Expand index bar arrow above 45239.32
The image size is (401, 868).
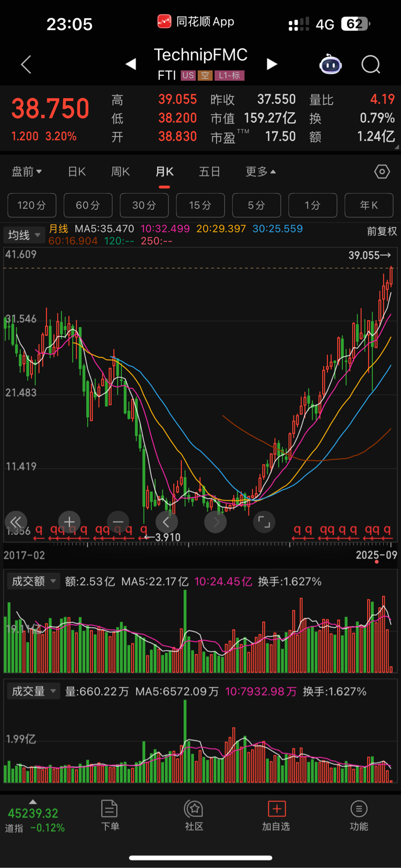point(33,802)
